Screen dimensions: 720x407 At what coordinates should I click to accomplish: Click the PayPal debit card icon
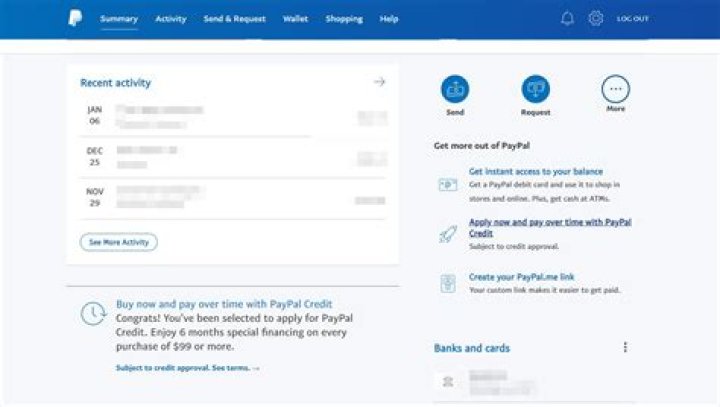(x=448, y=185)
